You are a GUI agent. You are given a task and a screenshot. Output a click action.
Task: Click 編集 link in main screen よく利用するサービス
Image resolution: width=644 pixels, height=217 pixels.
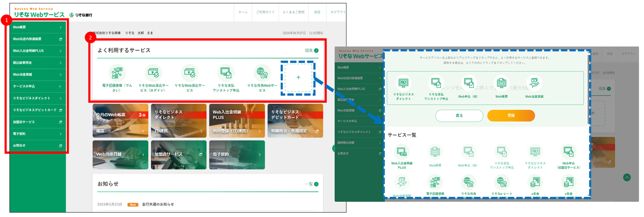(311, 50)
